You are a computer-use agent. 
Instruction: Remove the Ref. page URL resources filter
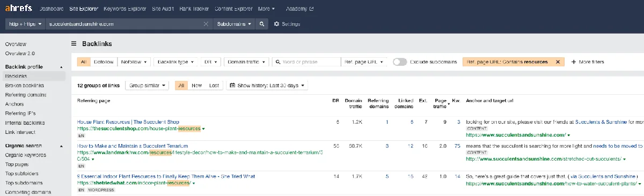tap(558, 62)
